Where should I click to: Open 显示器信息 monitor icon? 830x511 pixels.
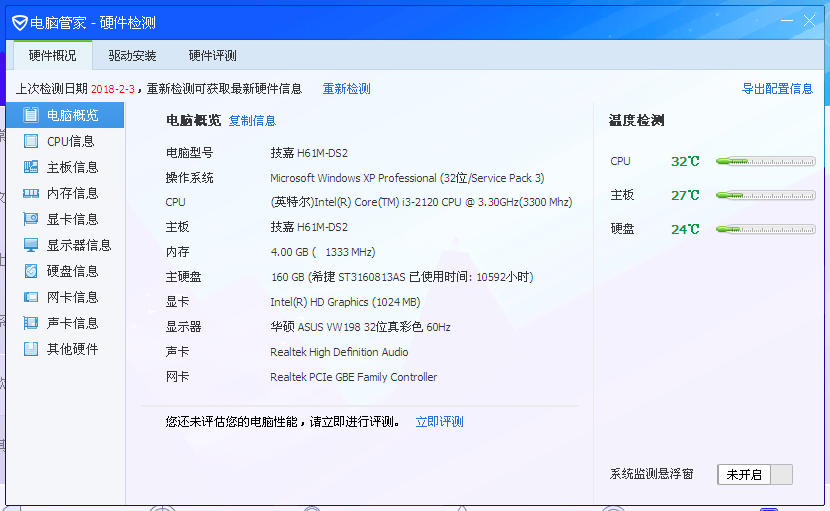[x=31, y=245]
